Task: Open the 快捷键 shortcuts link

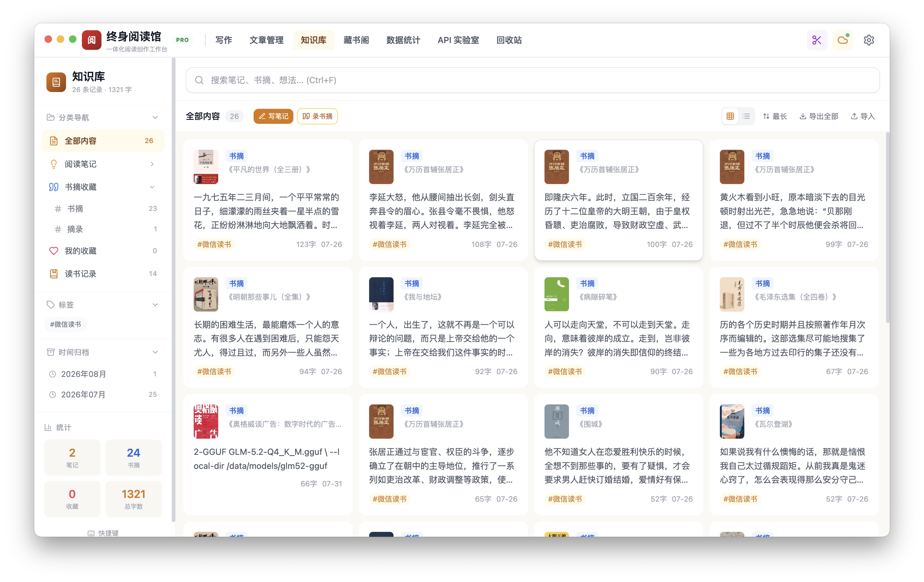Action: click(x=103, y=533)
